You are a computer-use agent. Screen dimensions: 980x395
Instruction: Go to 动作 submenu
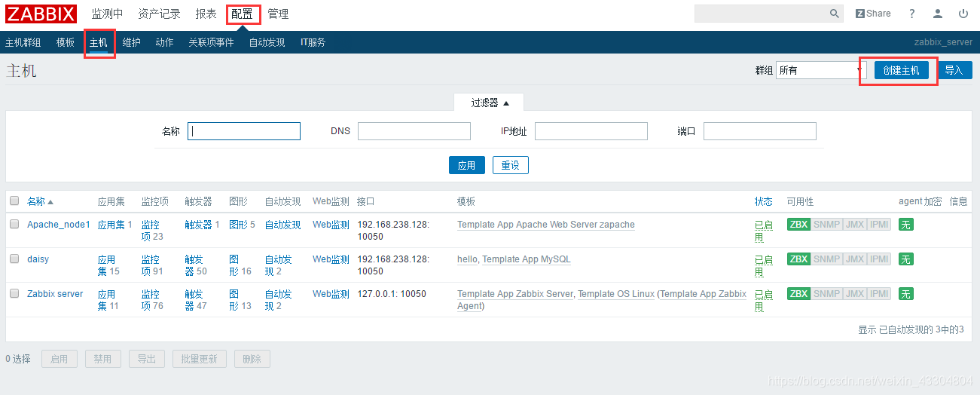tap(164, 42)
